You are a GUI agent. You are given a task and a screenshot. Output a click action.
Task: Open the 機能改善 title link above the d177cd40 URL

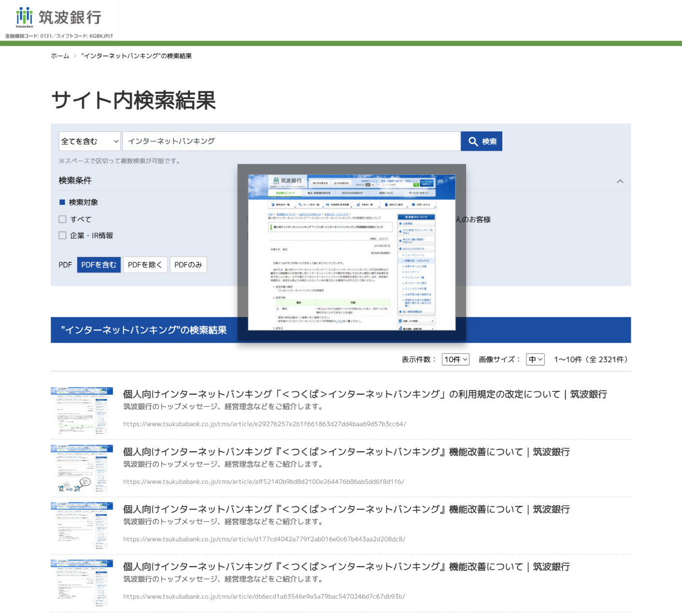(x=346, y=509)
